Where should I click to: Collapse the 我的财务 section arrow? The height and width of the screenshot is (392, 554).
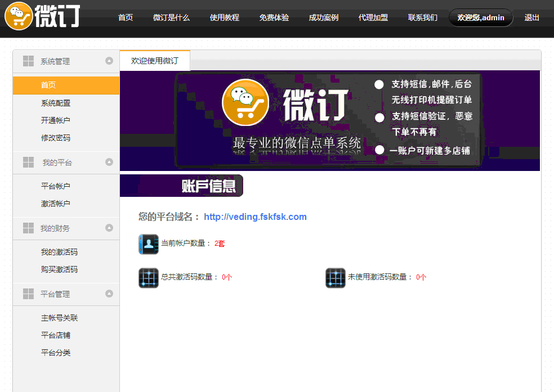click(x=109, y=228)
